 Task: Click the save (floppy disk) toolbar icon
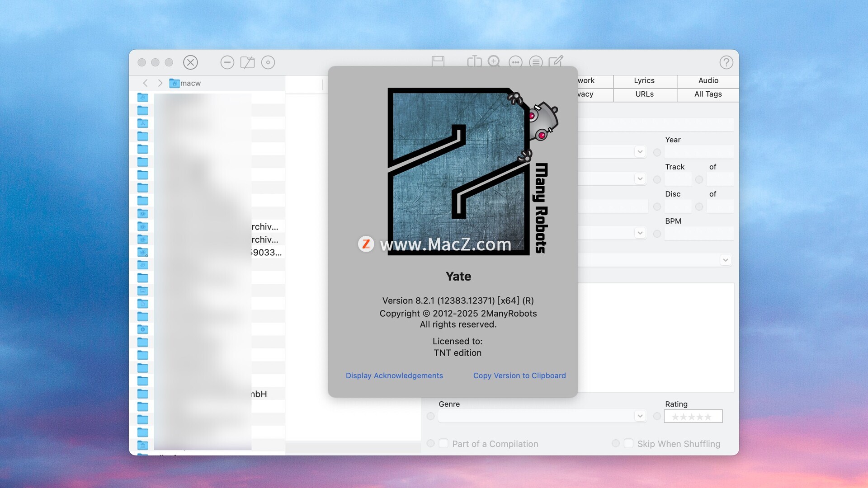(438, 61)
